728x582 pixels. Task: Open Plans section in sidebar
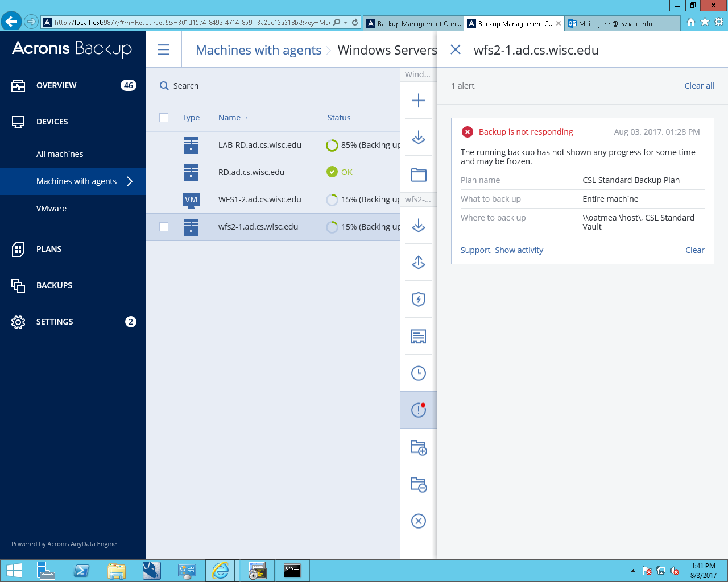(x=73, y=249)
